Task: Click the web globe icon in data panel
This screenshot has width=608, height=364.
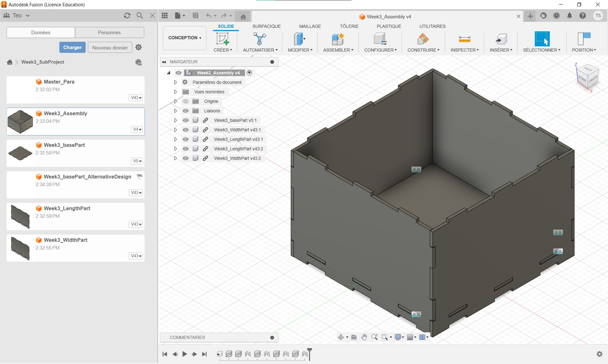Action: 138,62
